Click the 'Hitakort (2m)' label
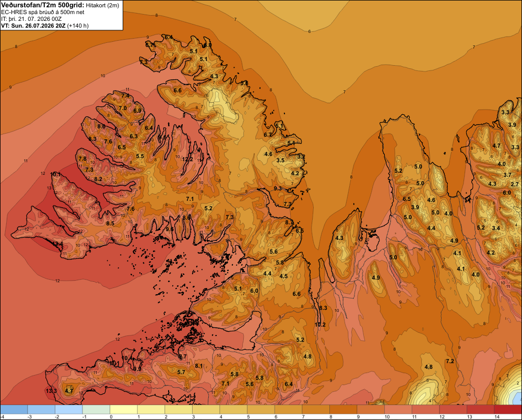 [x=102, y=5]
